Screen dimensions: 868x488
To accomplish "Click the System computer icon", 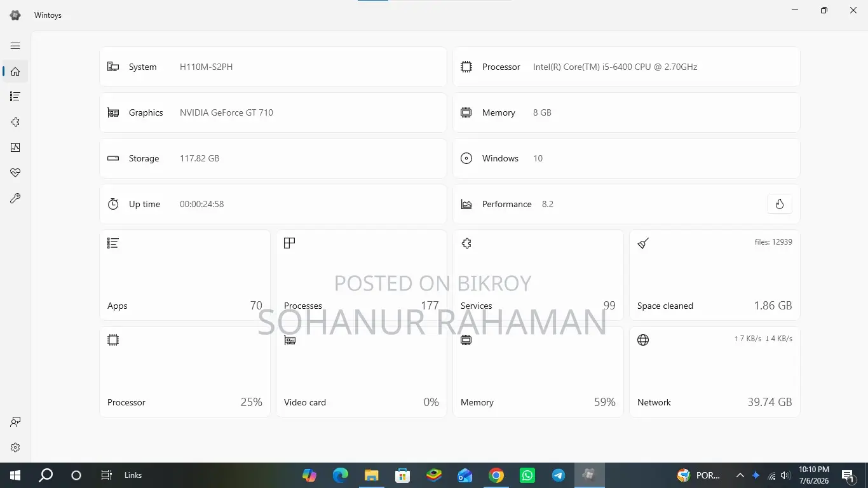I will [x=113, y=67].
